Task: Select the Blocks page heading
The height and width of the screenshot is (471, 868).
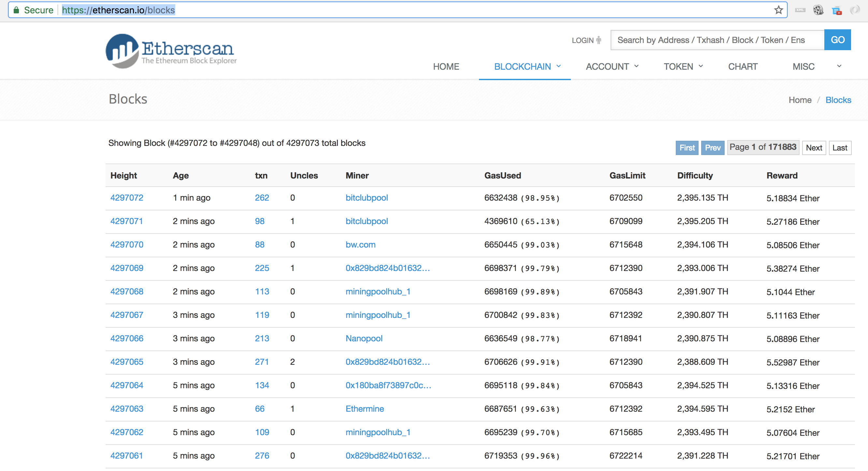Action: click(x=128, y=99)
